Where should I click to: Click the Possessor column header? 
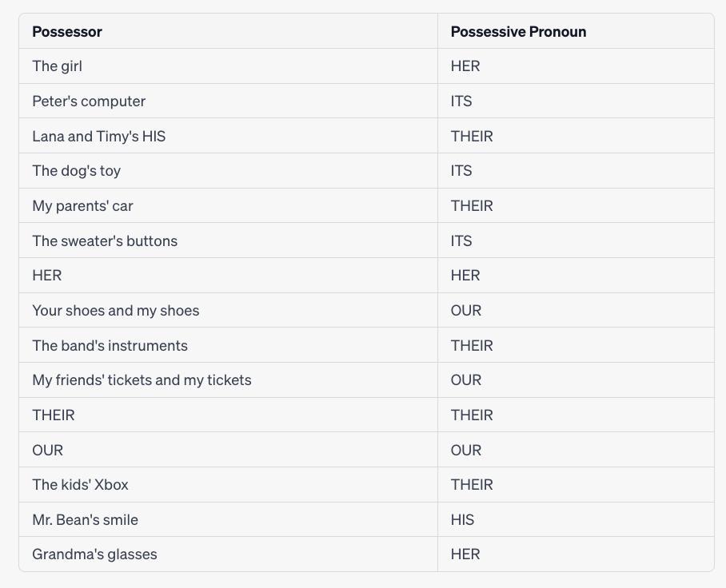[67, 32]
